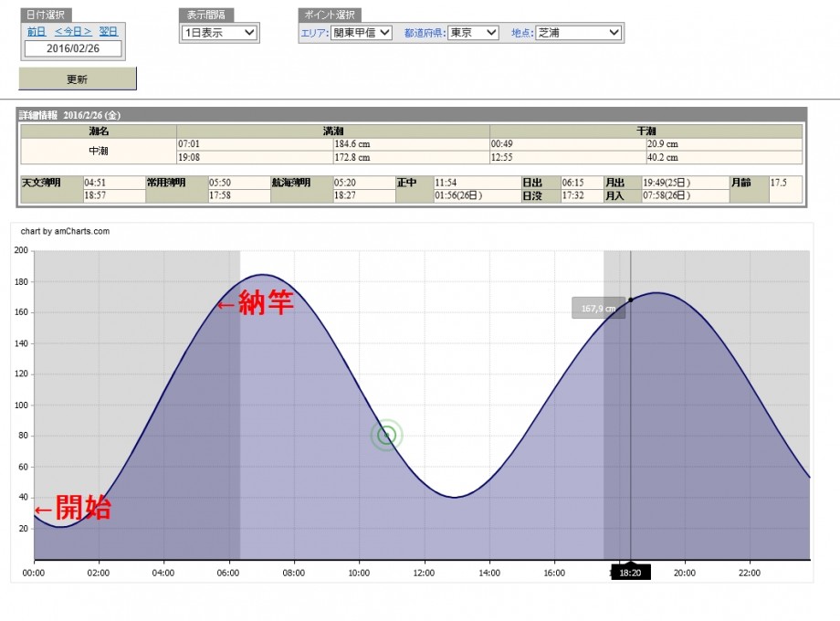Click low tide time 00:49 cell
Image resolution: width=840 pixels, height=621 pixels.
(x=568, y=143)
